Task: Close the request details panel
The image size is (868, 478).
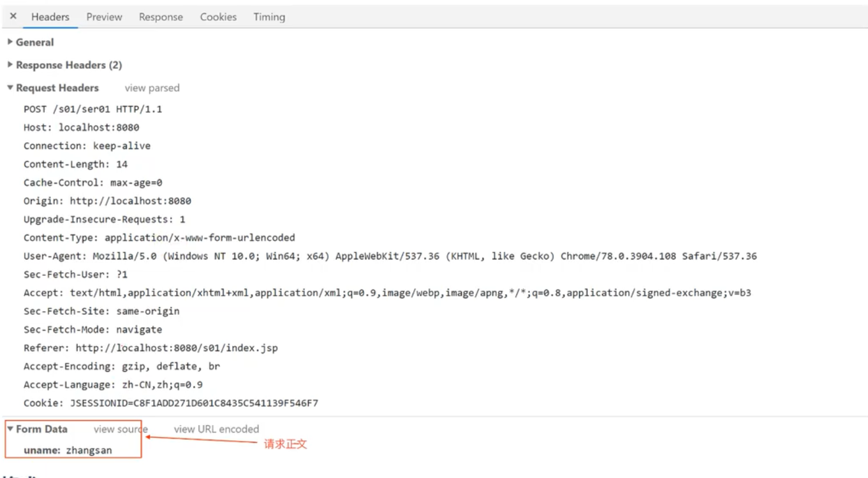Action: [13, 17]
